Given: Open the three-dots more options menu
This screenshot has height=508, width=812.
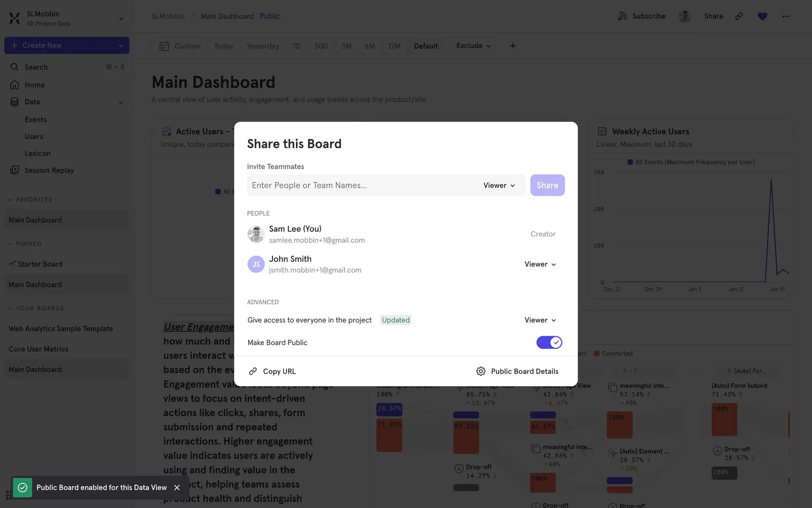Looking at the screenshot, I should click(785, 16).
